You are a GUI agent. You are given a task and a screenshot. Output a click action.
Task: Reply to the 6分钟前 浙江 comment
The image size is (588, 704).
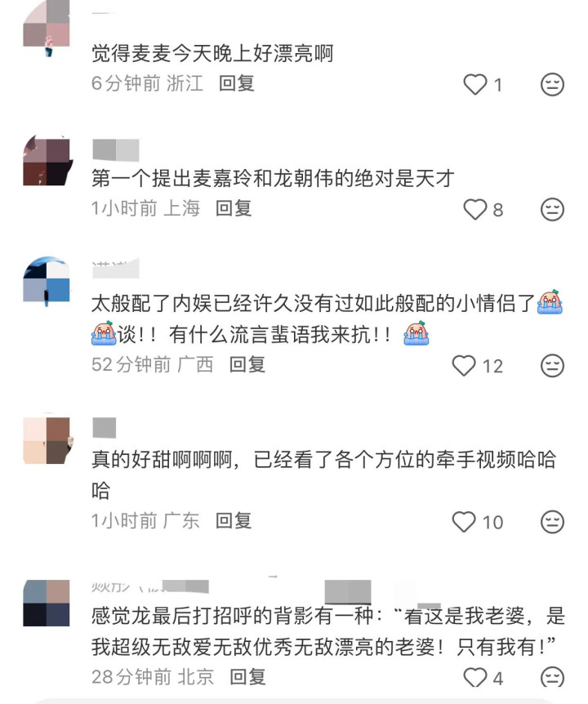click(x=237, y=83)
